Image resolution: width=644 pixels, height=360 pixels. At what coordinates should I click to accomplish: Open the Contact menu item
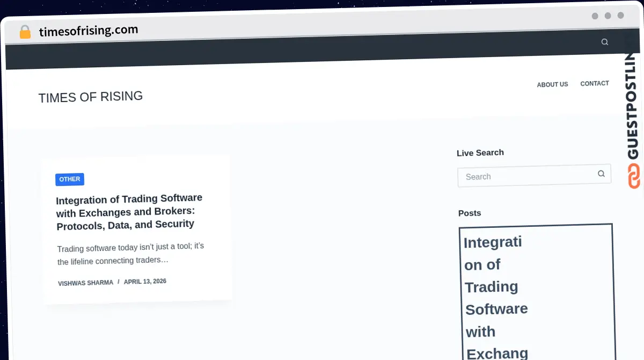595,83
